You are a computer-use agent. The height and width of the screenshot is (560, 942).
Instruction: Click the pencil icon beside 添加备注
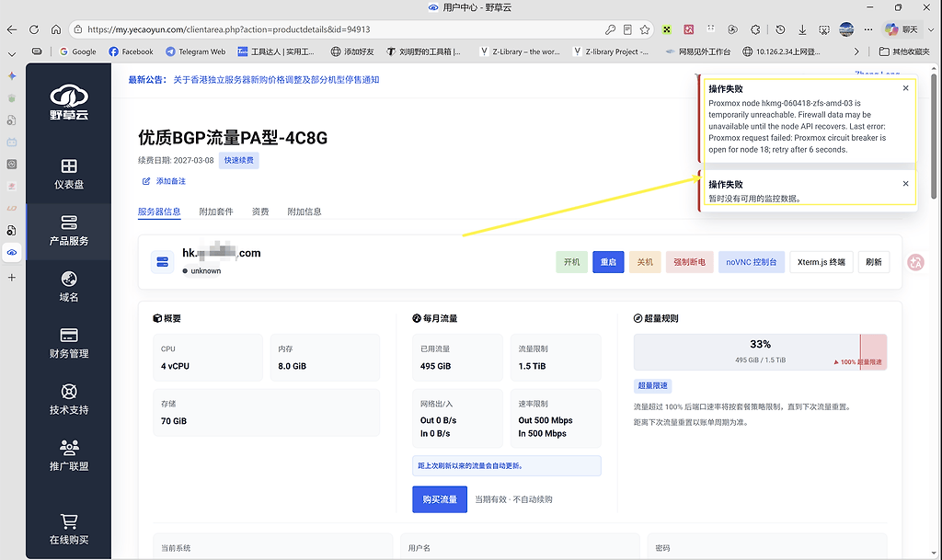[x=146, y=181]
